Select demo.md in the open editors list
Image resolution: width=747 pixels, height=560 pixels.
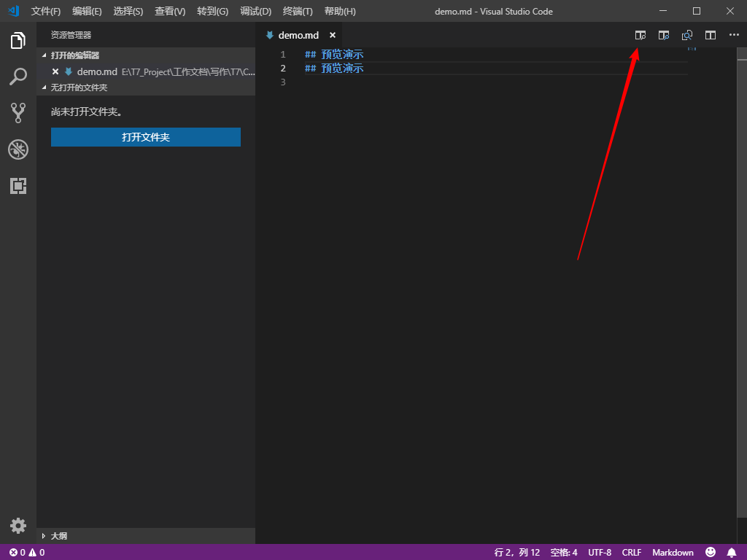coord(146,72)
